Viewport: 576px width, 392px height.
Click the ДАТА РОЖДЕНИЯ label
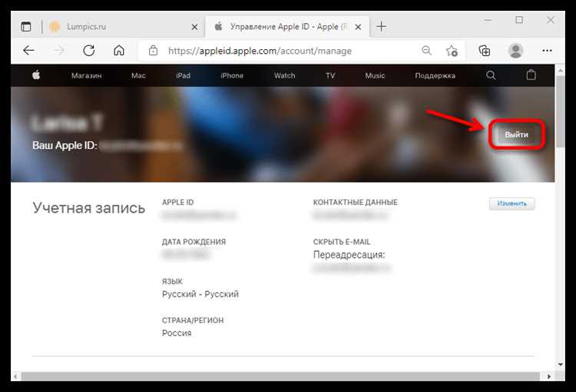[194, 242]
